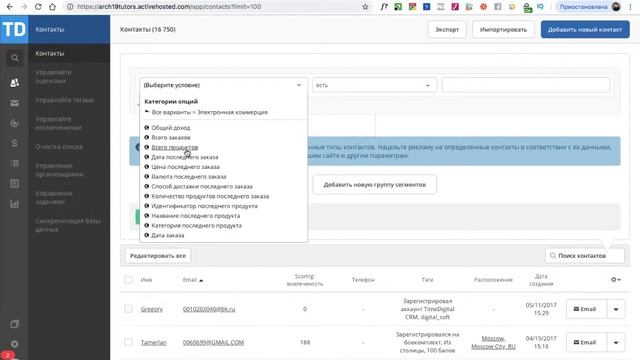Click the TD logo icon
The height and width of the screenshot is (360, 640).
pyautogui.click(x=14, y=29)
